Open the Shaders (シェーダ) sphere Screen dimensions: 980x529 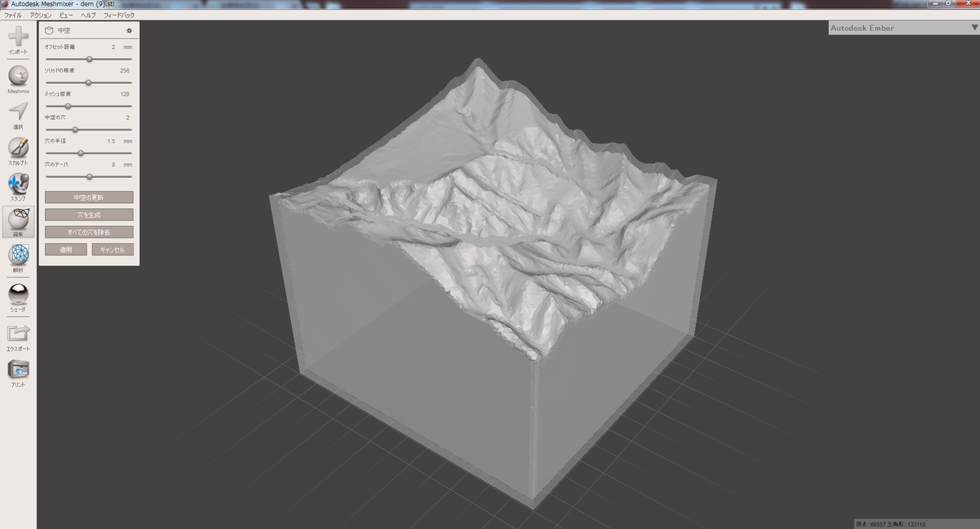point(18,297)
